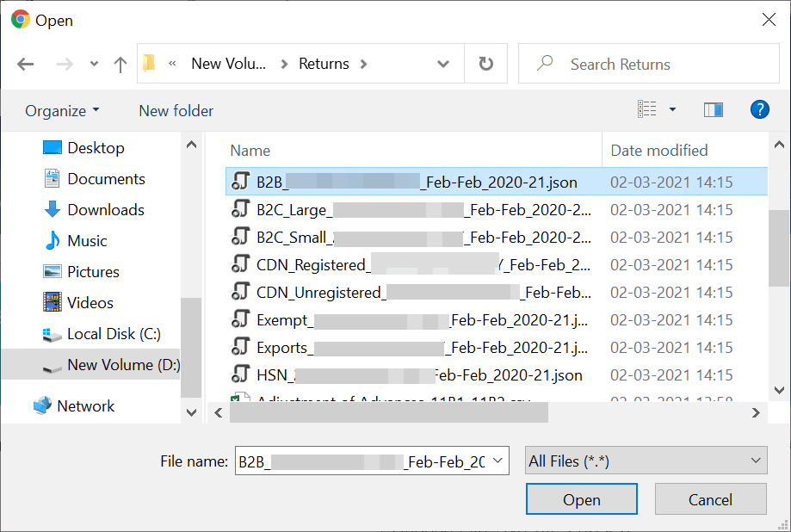This screenshot has width=791, height=532.
Task: Select the CDN_Registered json file
Action: (x=497, y=264)
